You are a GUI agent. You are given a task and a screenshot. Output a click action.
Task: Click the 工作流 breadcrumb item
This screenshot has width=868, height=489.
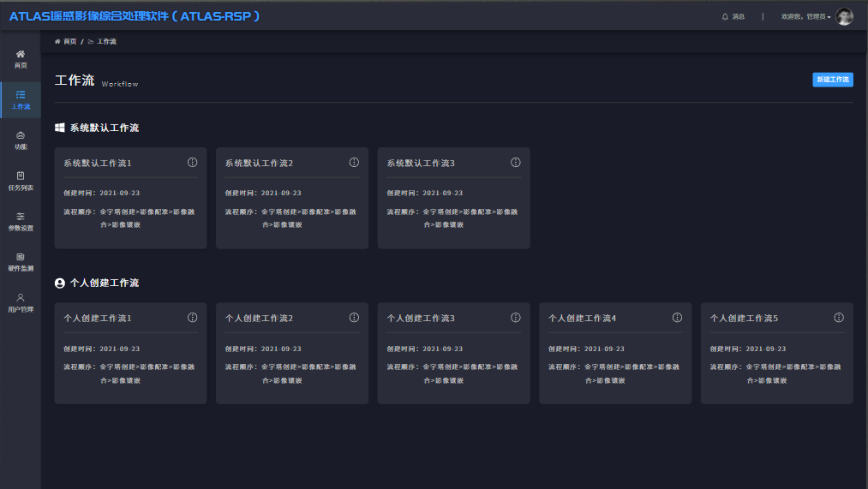106,41
